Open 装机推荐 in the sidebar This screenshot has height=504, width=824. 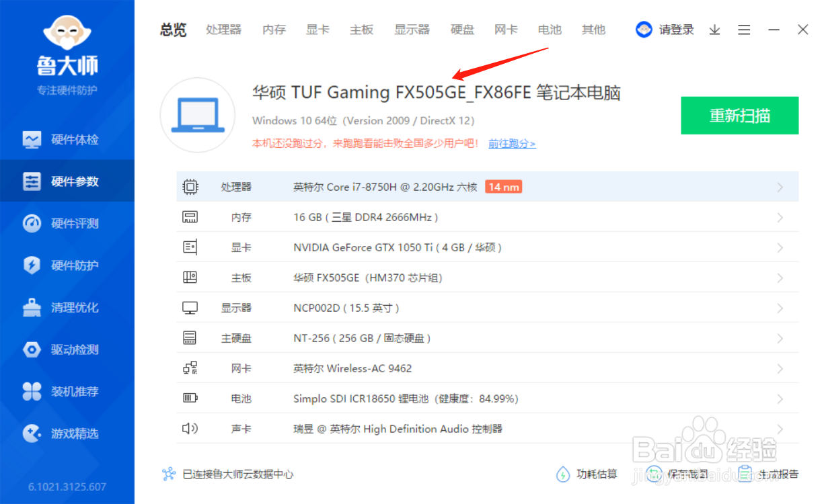pyautogui.click(x=67, y=392)
